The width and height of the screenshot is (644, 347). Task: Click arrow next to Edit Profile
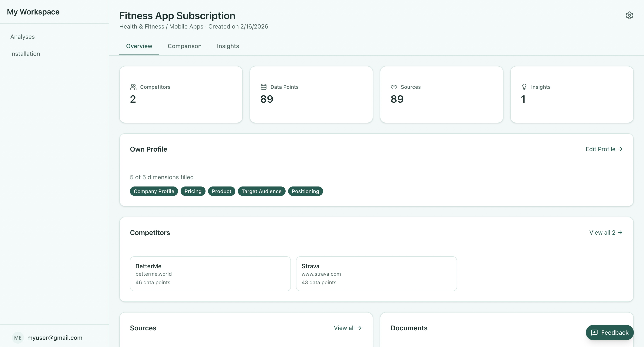tap(620, 149)
